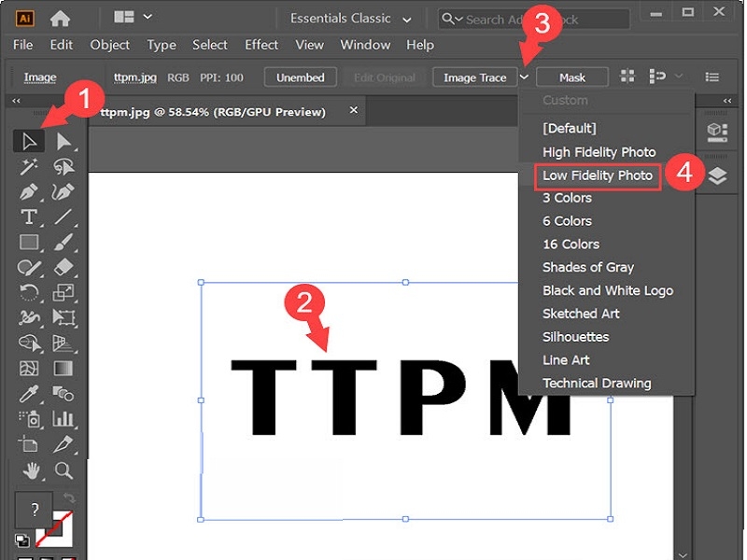This screenshot has width=747, height=560.
Task: Close the ttpm.jpg document tab
Action: (x=354, y=110)
